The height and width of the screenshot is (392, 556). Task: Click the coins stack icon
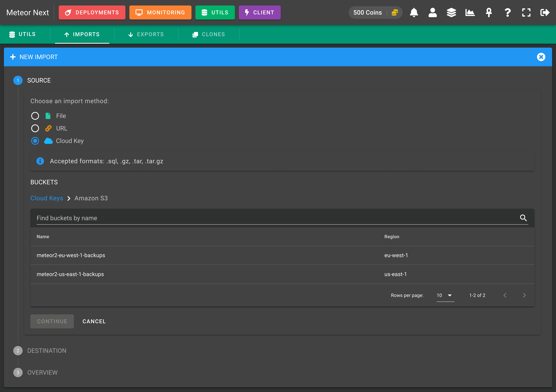coord(395,12)
